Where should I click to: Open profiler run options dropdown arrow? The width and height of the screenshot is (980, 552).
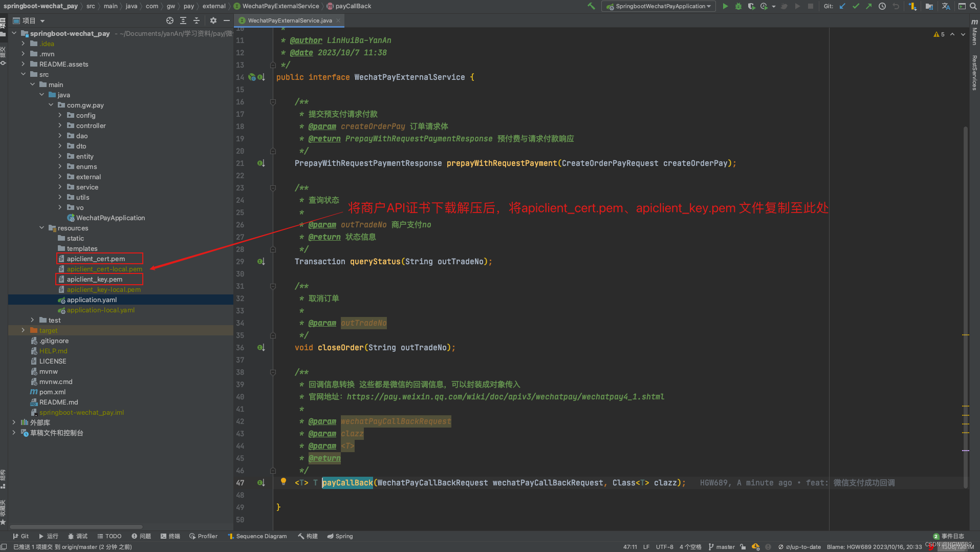[x=773, y=6]
